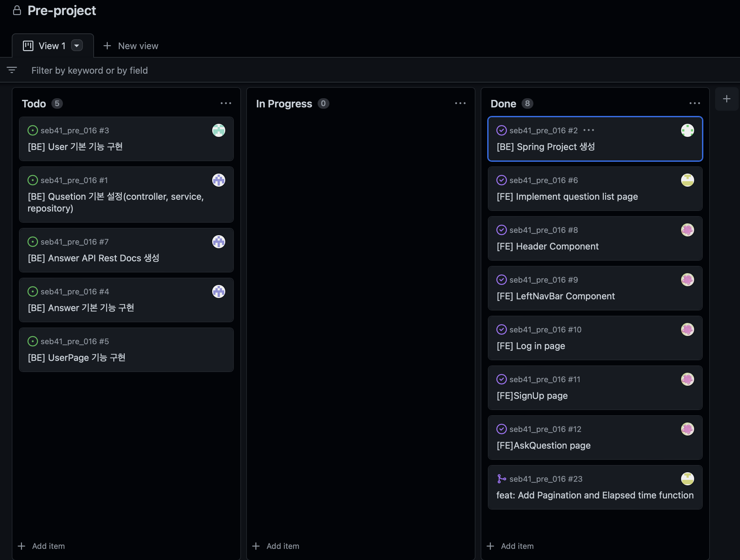This screenshot has height=560, width=740.
Task: Click the New view tab
Action: click(x=131, y=46)
